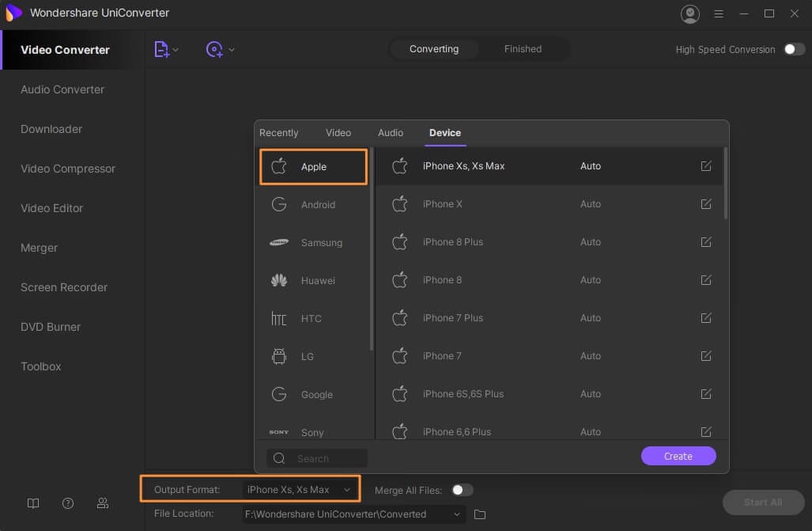Enable High Speed Conversion switch

click(x=795, y=49)
